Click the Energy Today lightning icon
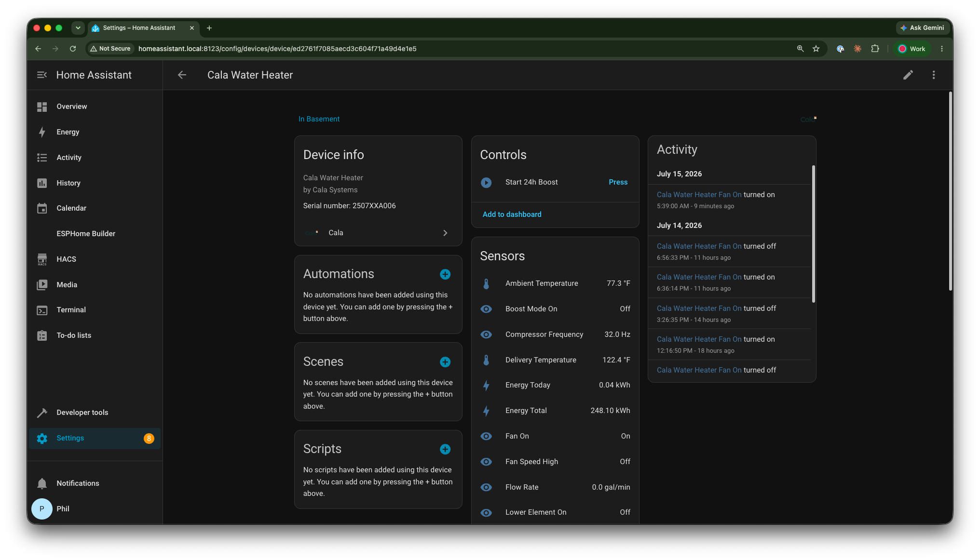The width and height of the screenshot is (980, 560). (x=486, y=386)
